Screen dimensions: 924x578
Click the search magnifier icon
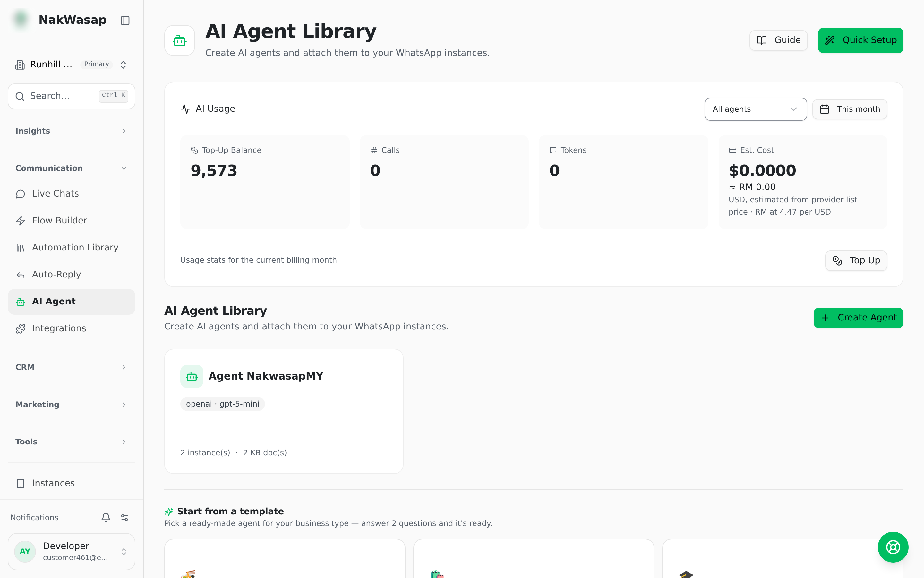click(x=20, y=96)
